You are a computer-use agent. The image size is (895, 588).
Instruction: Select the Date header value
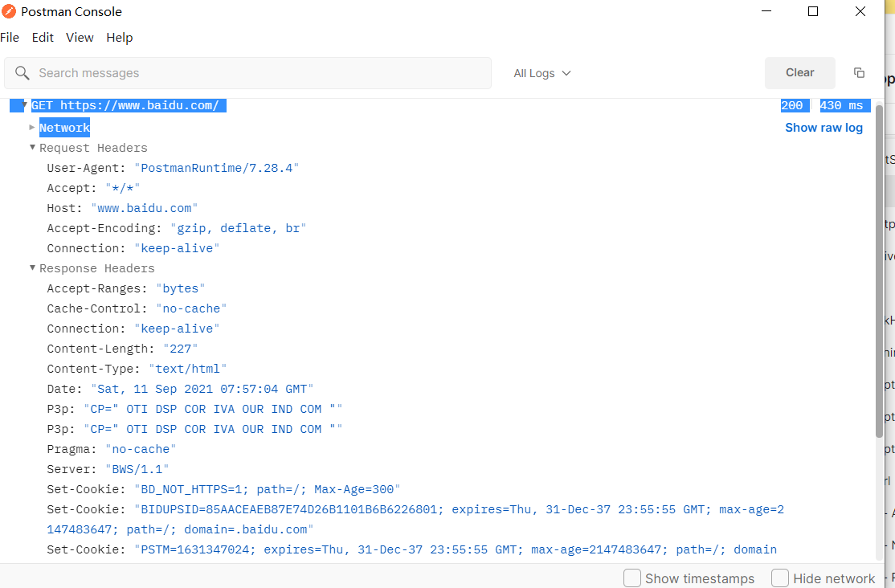pos(202,389)
